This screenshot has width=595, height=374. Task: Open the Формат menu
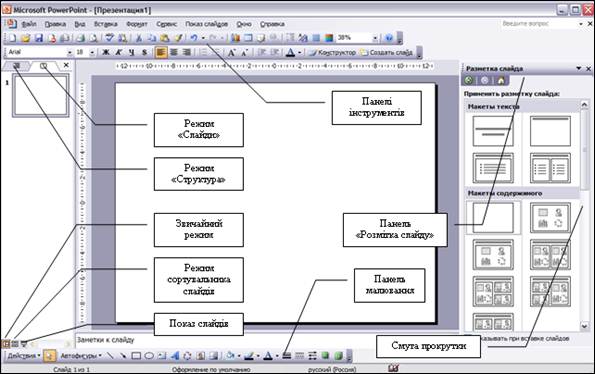pyautogui.click(x=137, y=24)
